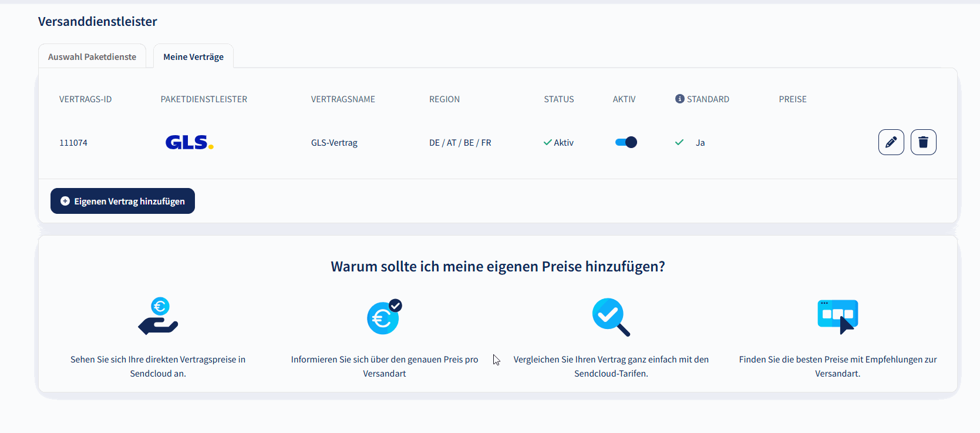The image size is (980, 433).
Task: Click contract ID 111074
Action: [73, 143]
